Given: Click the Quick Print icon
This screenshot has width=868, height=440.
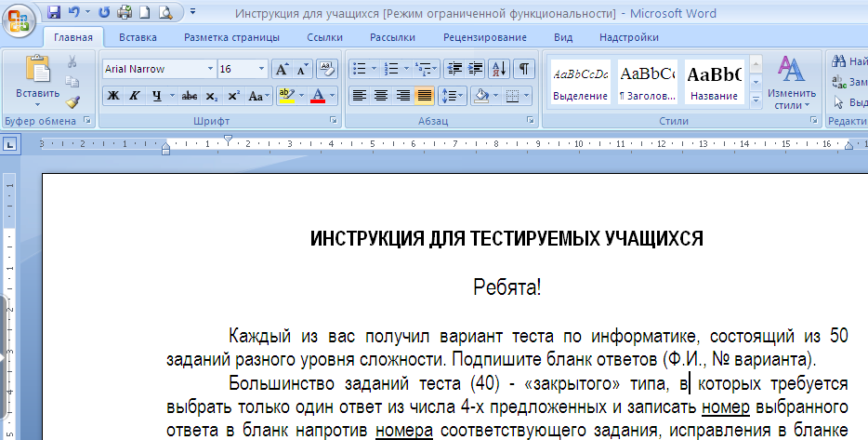Looking at the screenshot, I should [125, 12].
